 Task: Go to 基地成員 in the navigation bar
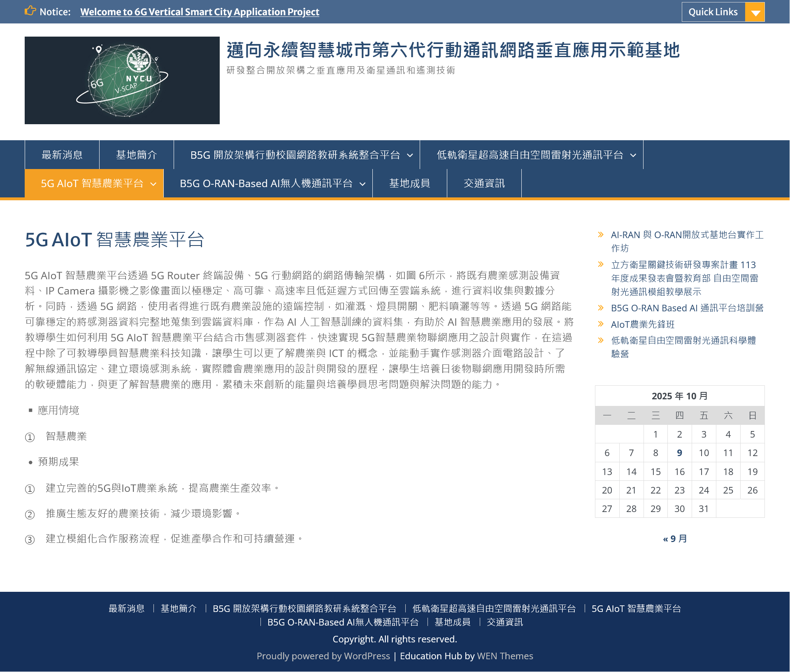click(409, 183)
